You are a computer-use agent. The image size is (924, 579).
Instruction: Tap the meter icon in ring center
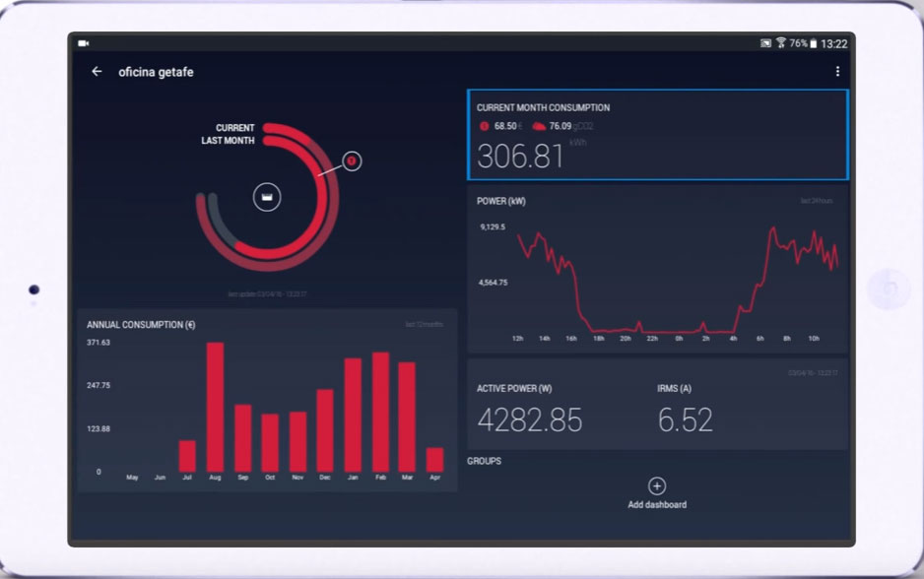[x=267, y=197]
